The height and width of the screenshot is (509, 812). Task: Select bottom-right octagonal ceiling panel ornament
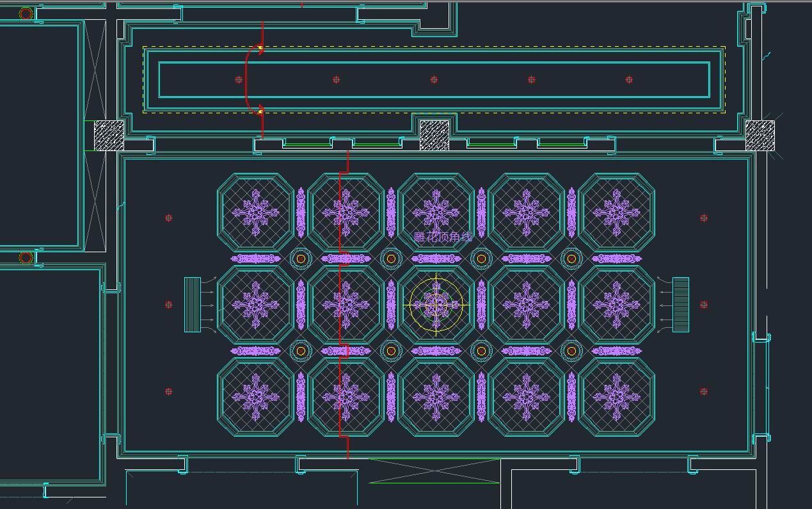[x=616, y=397]
